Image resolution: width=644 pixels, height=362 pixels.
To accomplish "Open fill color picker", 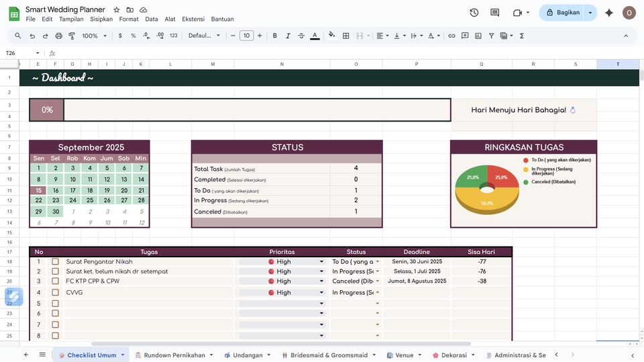I will 331,36.
